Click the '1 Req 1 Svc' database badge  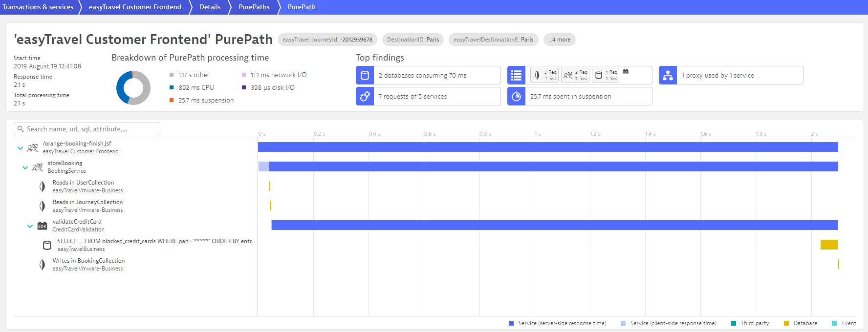tap(606, 75)
